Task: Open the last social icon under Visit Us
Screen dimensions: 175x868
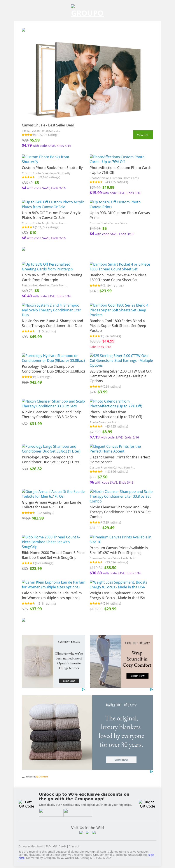Action: (x=94, y=833)
